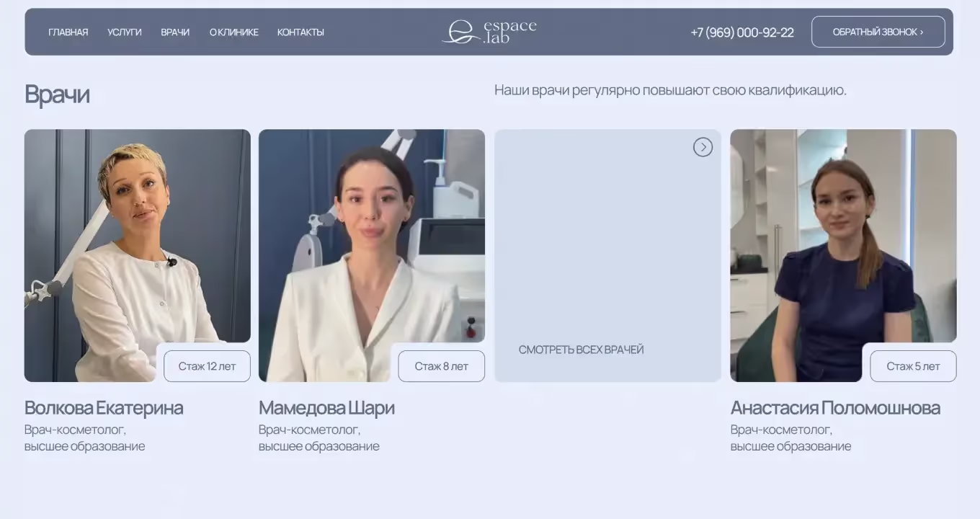The width and height of the screenshot is (980, 519).
Task: Click the Стаж 12 лет badge
Action: pos(207,366)
